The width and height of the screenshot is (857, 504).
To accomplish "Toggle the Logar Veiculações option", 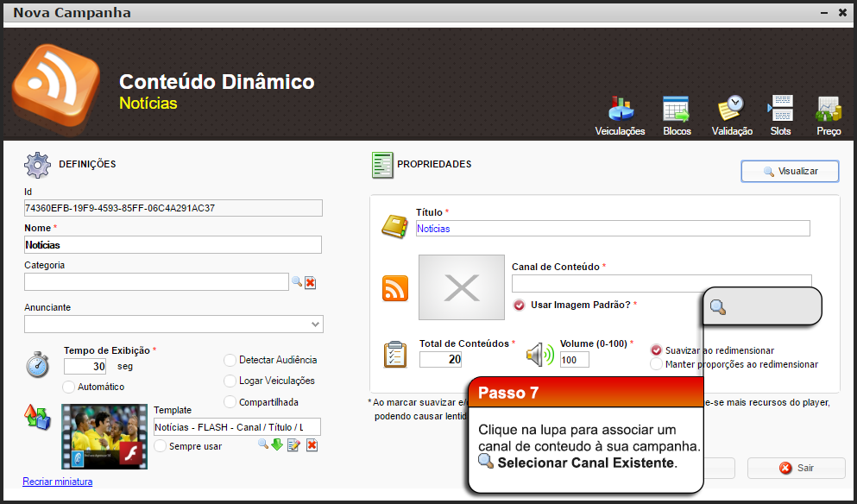I will (x=230, y=381).
